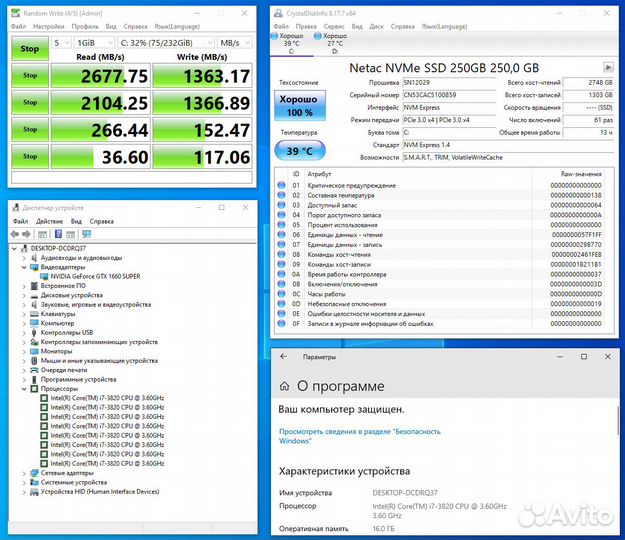Click the 39 °C temperature button
The image size is (625, 540).
(300, 151)
